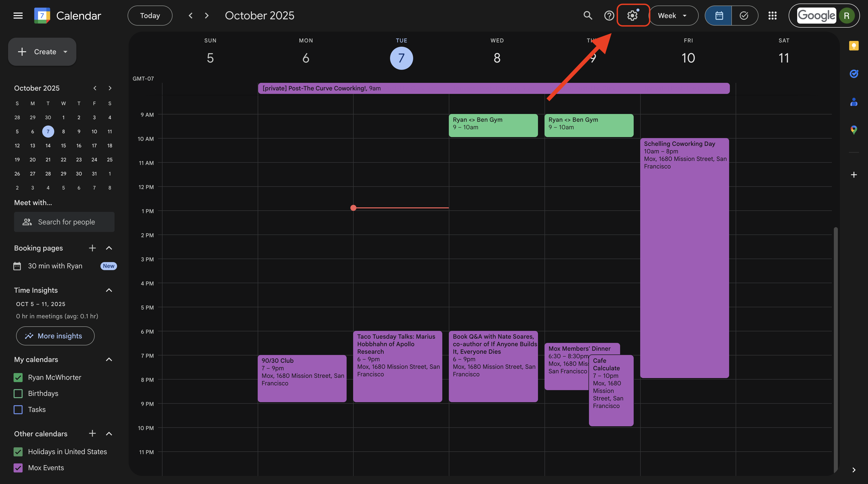Switch to the Tasks view tab

click(x=744, y=16)
